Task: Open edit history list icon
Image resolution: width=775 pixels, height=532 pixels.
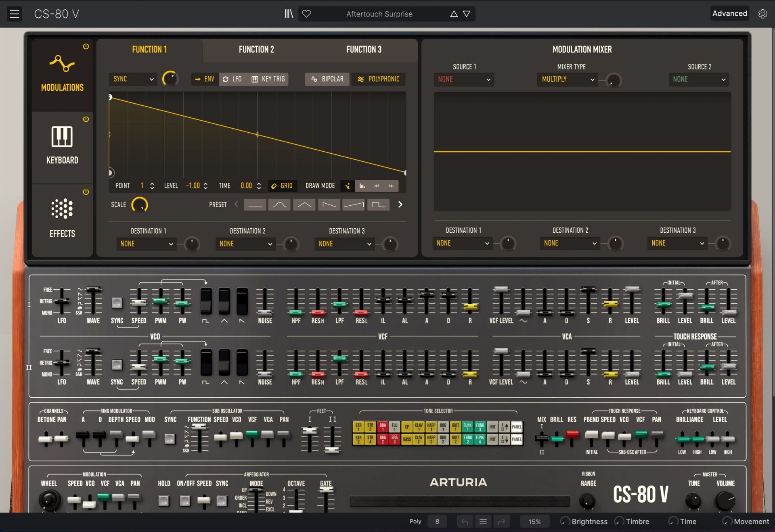Action: pyautogui.click(x=483, y=522)
